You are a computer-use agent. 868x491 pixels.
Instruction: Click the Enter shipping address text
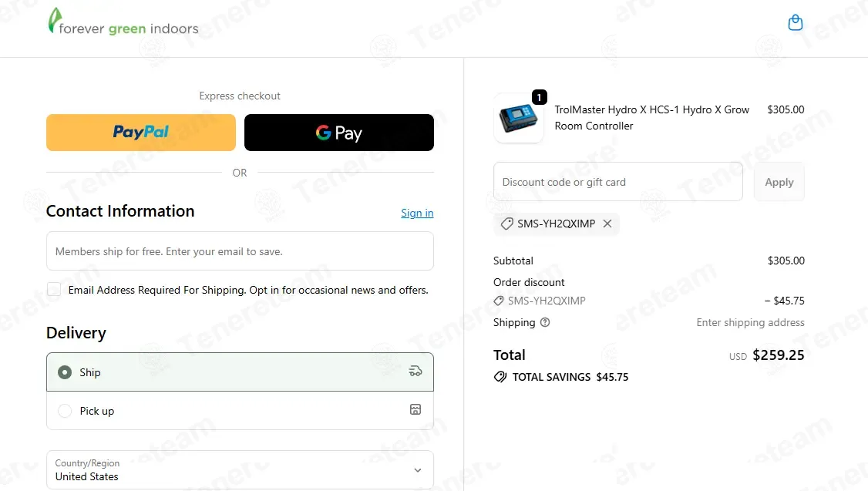pyautogui.click(x=750, y=322)
